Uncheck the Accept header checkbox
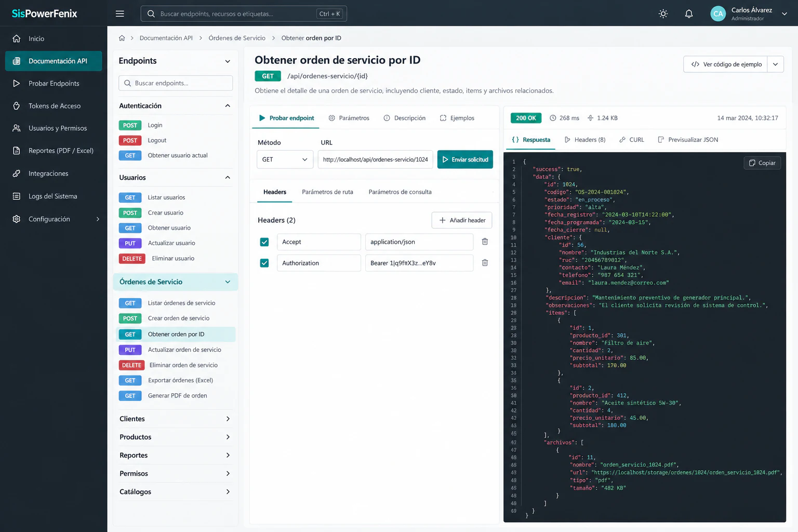The height and width of the screenshot is (532, 798). (x=264, y=242)
